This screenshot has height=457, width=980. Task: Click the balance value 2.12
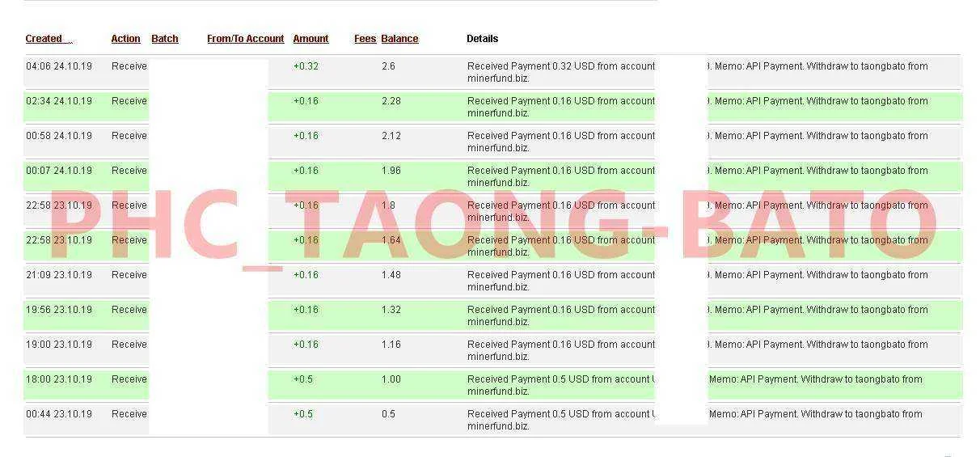pyautogui.click(x=391, y=136)
